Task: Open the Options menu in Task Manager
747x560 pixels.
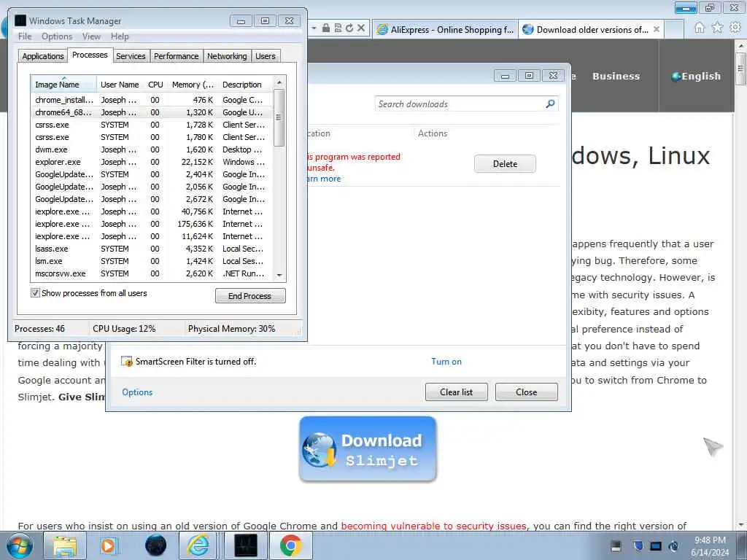Action: (57, 36)
